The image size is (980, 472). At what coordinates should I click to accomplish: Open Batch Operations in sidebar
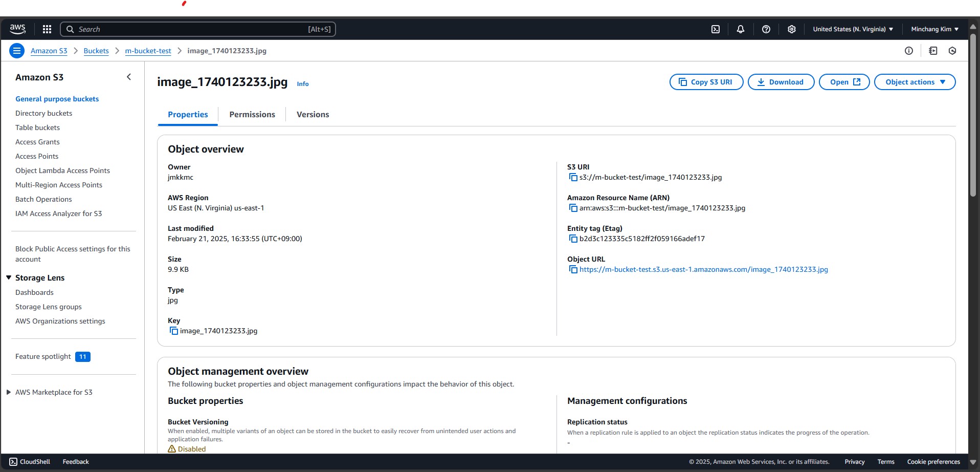pos(43,199)
